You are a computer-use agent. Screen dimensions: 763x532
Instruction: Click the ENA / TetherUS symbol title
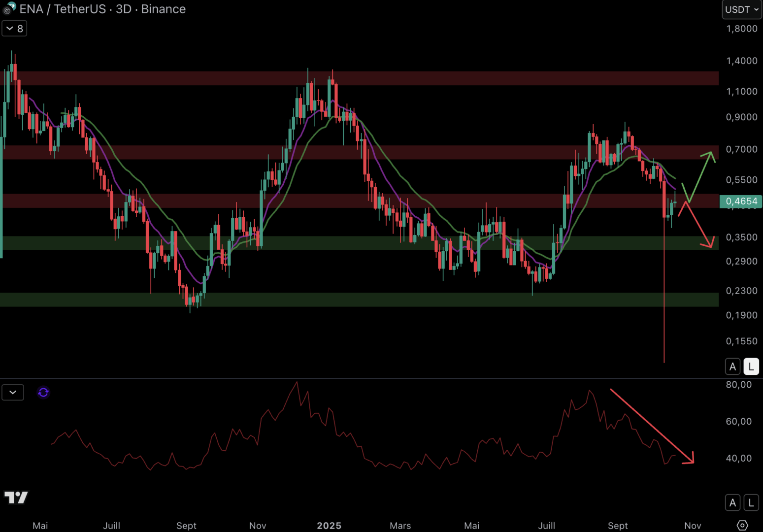click(102, 9)
